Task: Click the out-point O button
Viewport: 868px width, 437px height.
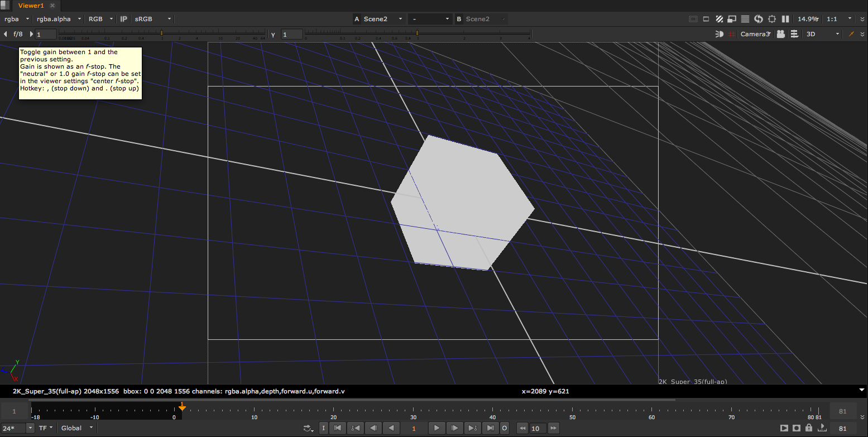Action: click(x=505, y=428)
